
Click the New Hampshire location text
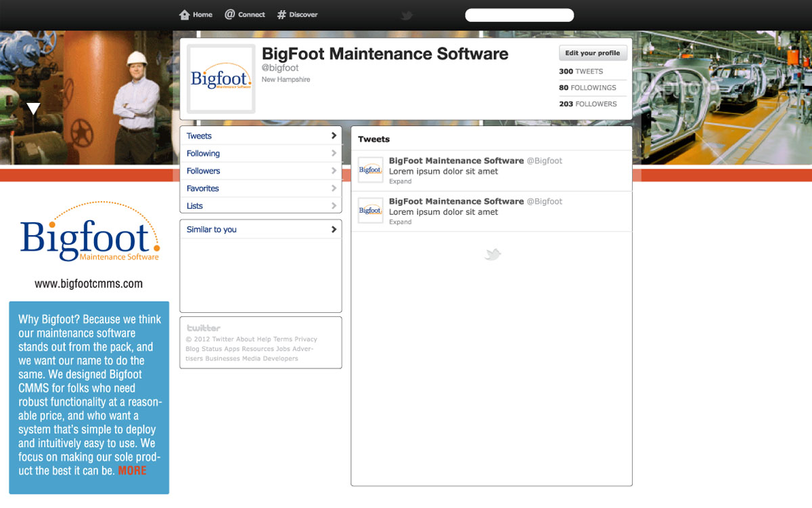point(286,79)
